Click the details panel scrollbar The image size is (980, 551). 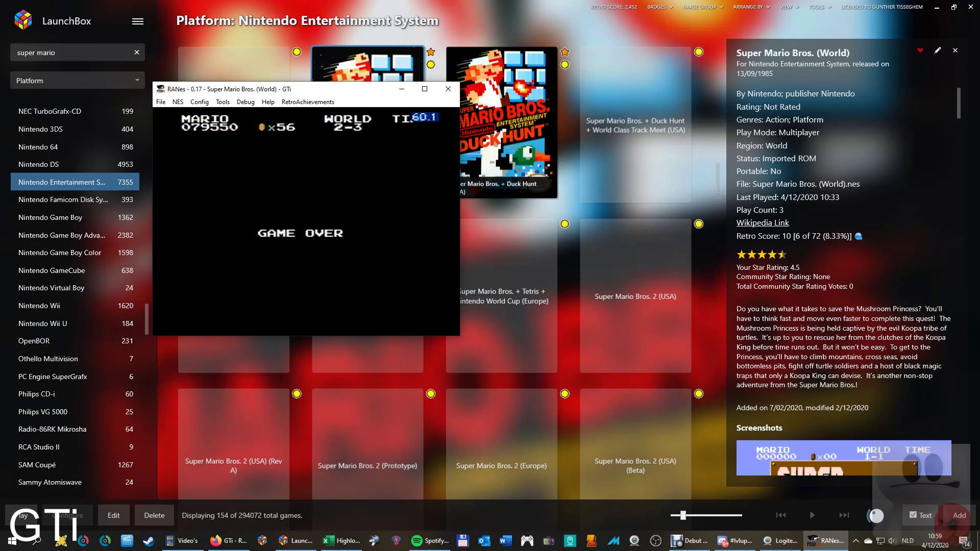[959, 103]
